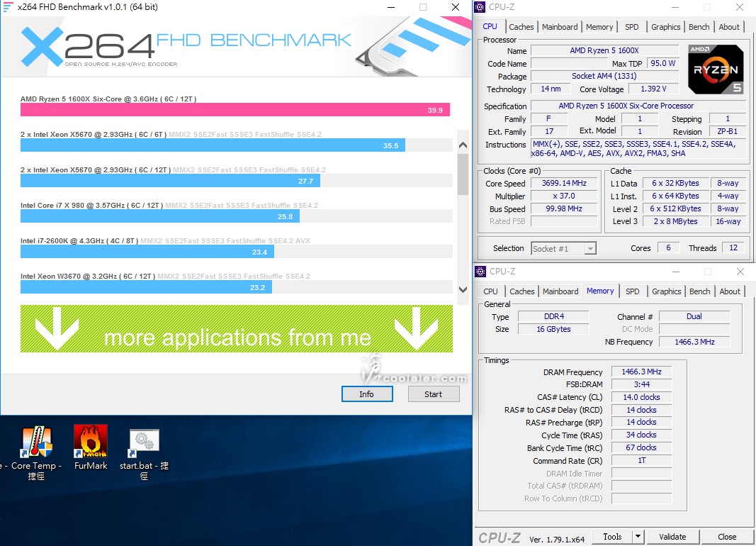Select About tab in upper CPU-Z window
756x546 pixels.
pyautogui.click(x=729, y=27)
